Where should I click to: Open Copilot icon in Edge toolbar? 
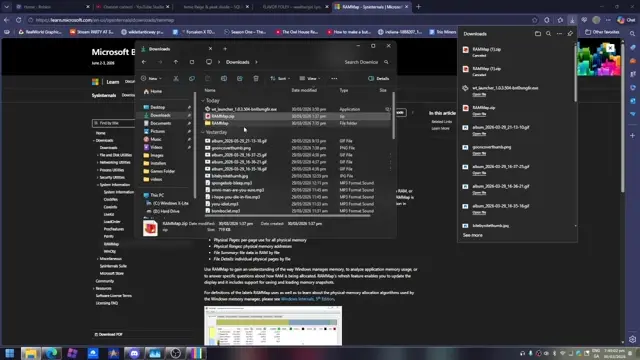click(x=626, y=20)
